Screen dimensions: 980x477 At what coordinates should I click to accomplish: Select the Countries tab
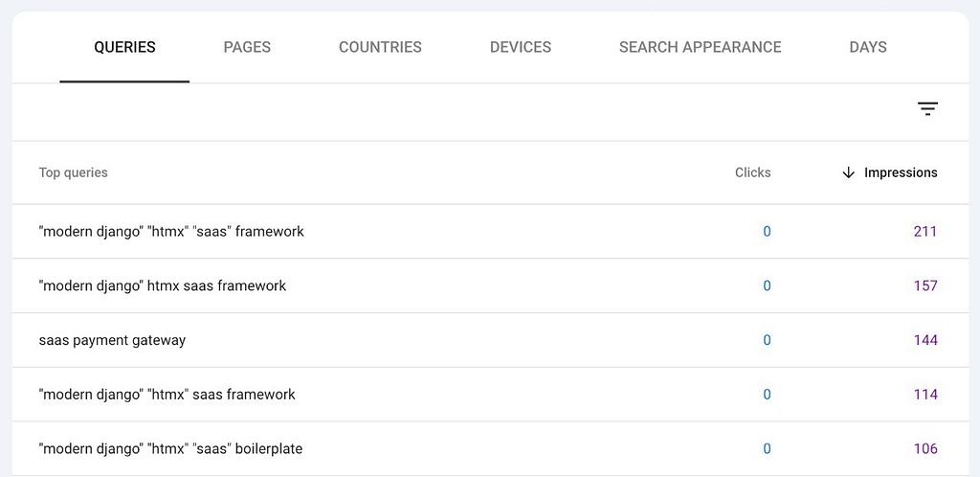pos(380,47)
